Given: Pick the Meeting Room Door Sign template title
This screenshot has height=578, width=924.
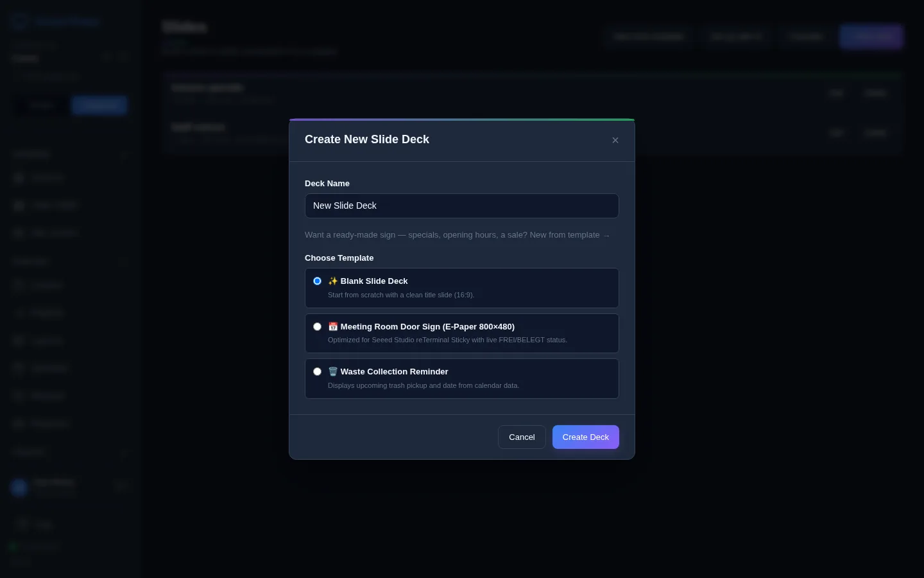Looking at the screenshot, I should pyautogui.click(x=427, y=326).
